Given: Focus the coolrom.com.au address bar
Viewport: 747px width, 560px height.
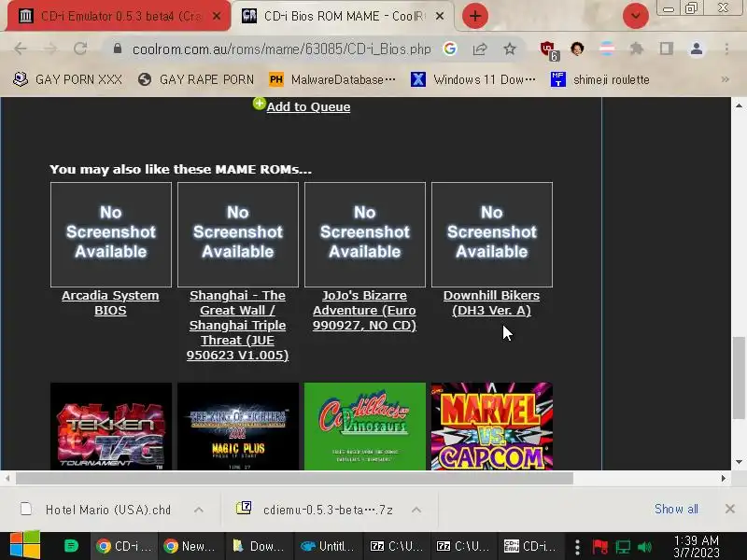Looking at the screenshot, I should [x=281, y=49].
